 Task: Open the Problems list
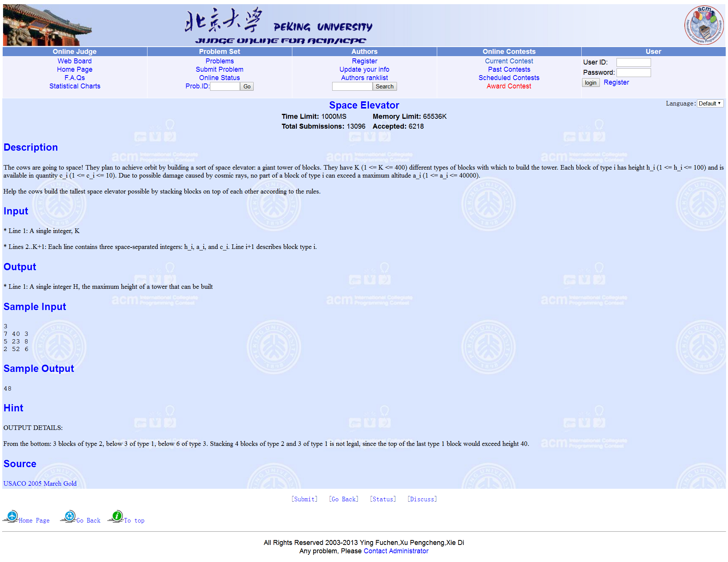(x=220, y=61)
